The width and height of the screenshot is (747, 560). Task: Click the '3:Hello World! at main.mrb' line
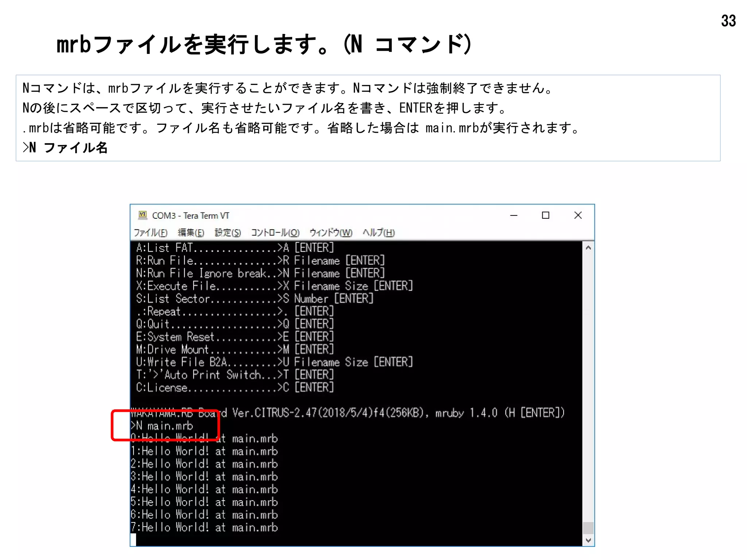[204, 477]
